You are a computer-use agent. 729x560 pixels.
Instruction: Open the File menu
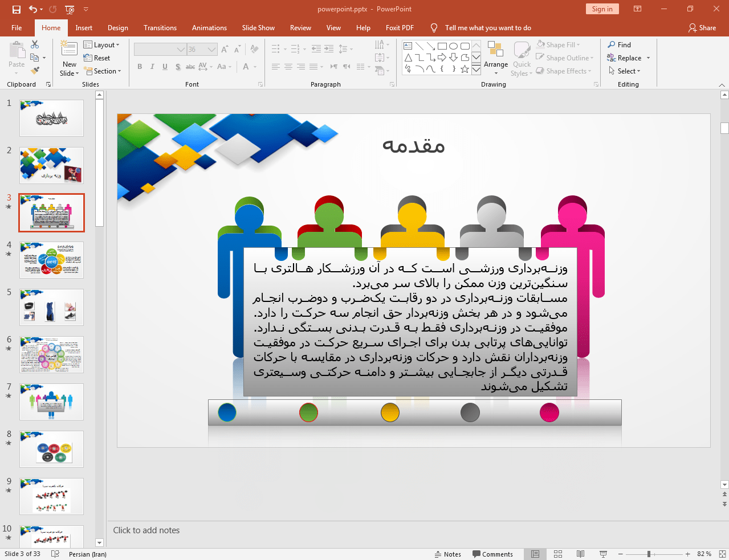17,27
